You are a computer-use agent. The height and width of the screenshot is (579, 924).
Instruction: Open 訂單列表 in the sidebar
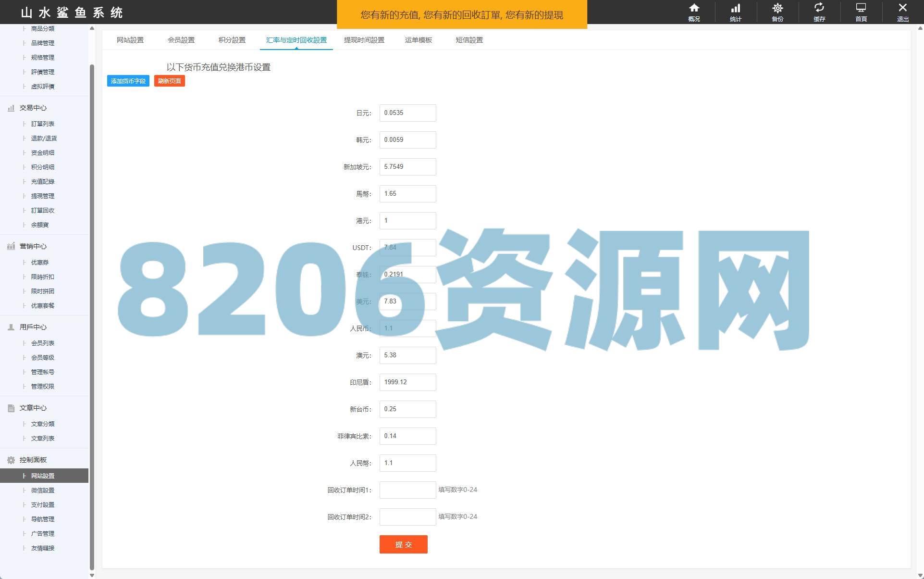coord(43,124)
